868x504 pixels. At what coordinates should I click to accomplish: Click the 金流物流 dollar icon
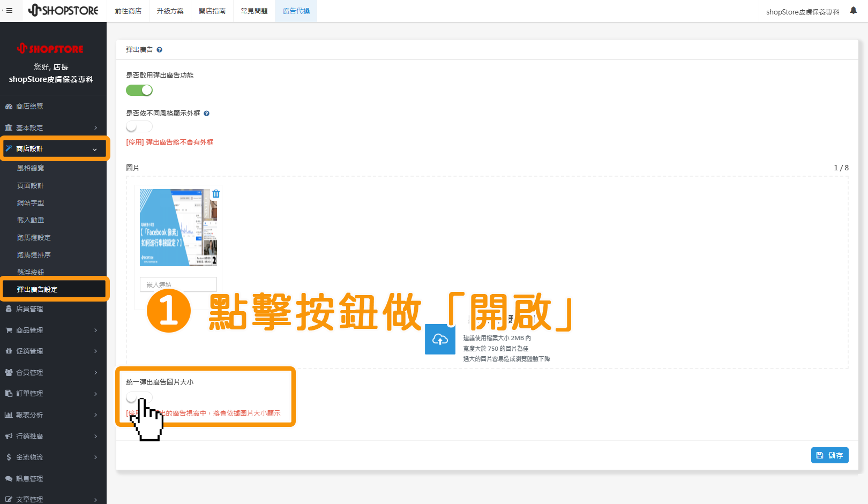9,457
